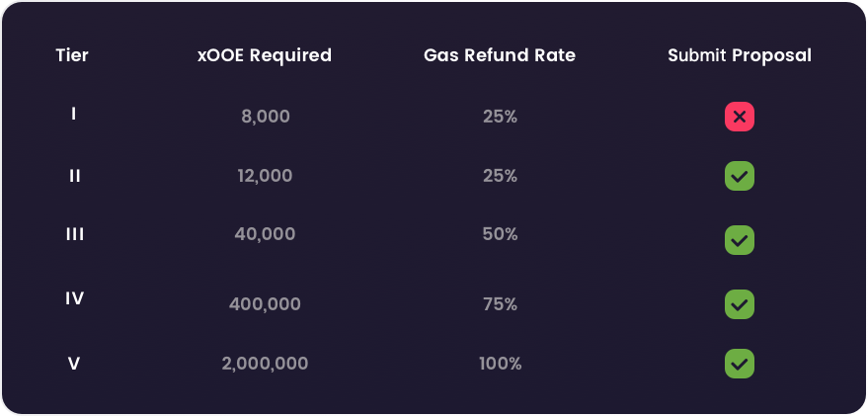Click the 50% gas refund rate
Image resolution: width=868 pixels, height=416 pixels.
click(x=500, y=234)
